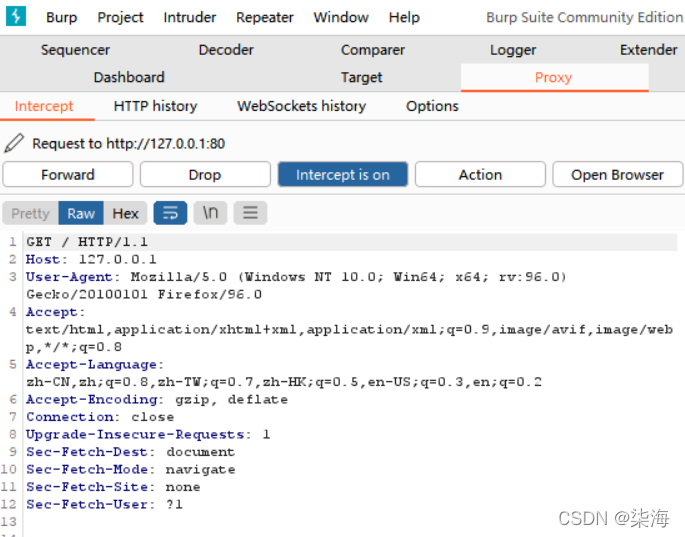Open the Repeater menu
The width and height of the screenshot is (685, 537).
click(265, 17)
